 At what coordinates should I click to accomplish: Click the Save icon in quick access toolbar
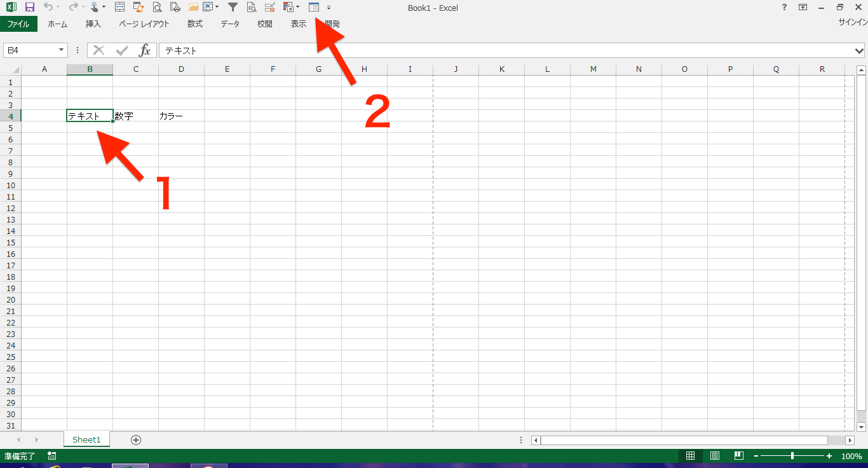(x=30, y=8)
